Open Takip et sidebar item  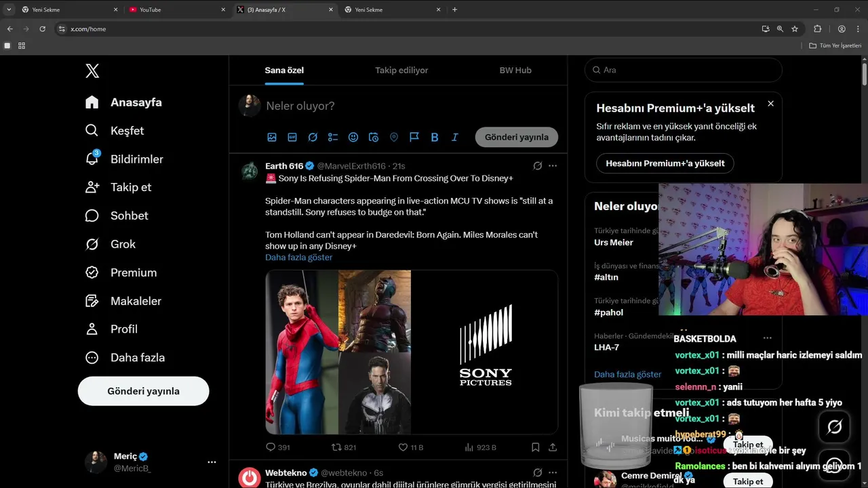pos(118,187)
